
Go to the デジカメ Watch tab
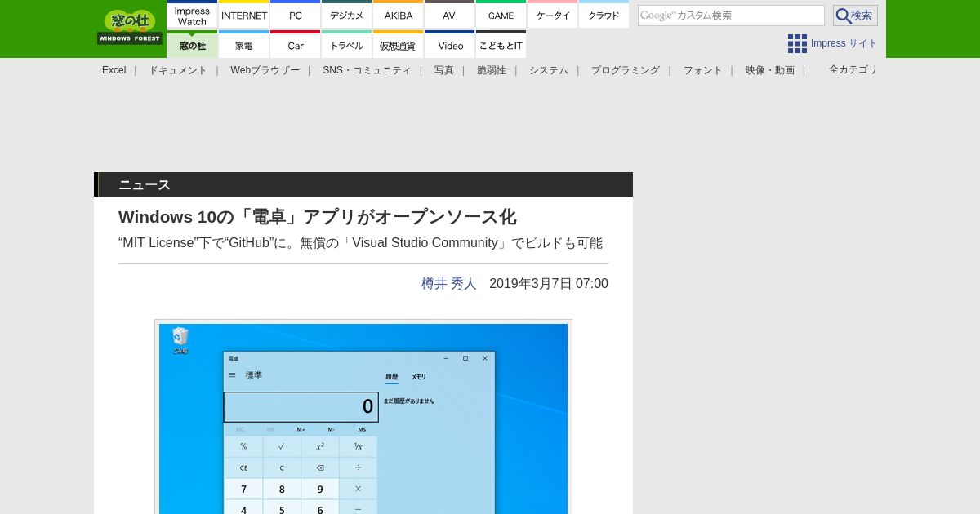pos(347,15)
